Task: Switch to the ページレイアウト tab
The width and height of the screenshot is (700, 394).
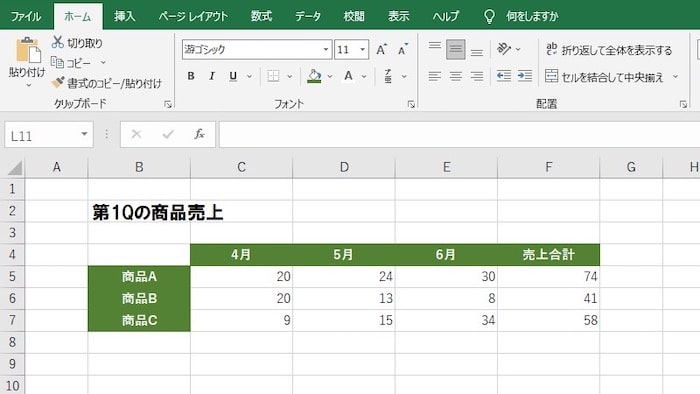Action: coord(193,17)
